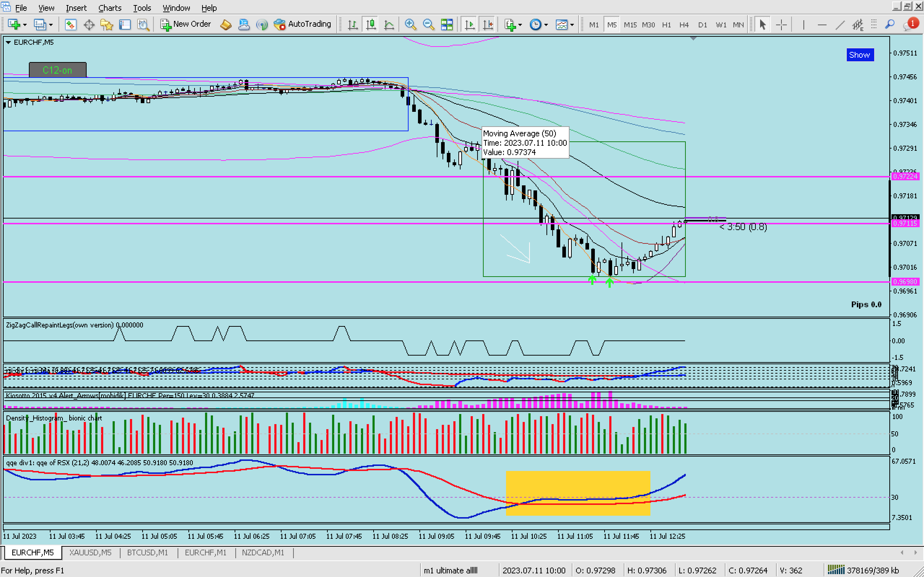The image size is (924, 577).
Task: Toggle the chart shift button
Action: (x=488, y=25)
